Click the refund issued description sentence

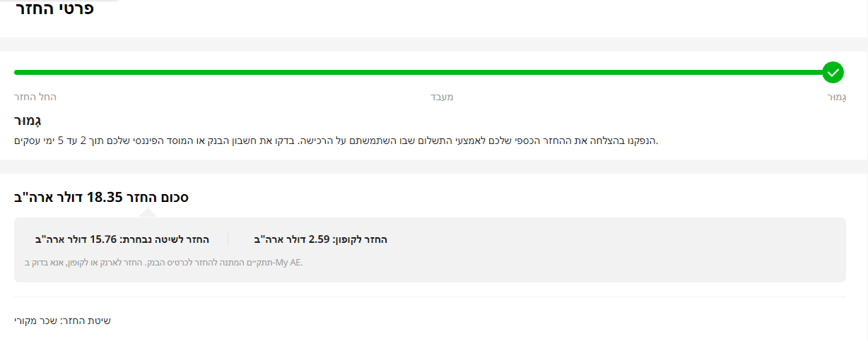336,141
